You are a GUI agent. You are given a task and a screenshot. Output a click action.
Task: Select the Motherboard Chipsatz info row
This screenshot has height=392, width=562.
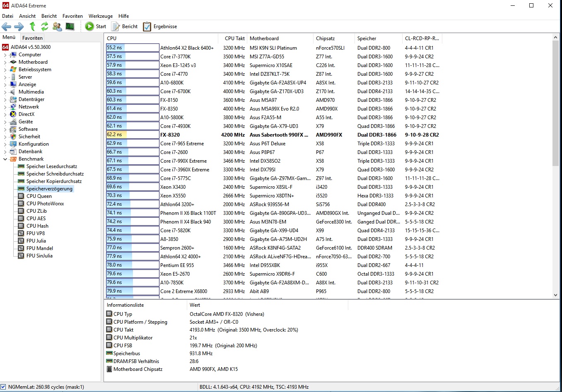226,369
